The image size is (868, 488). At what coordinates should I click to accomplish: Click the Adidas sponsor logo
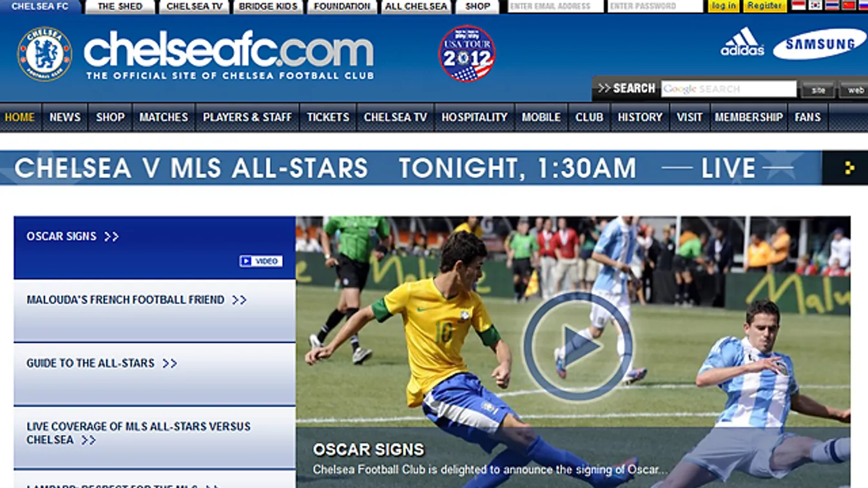742,42
